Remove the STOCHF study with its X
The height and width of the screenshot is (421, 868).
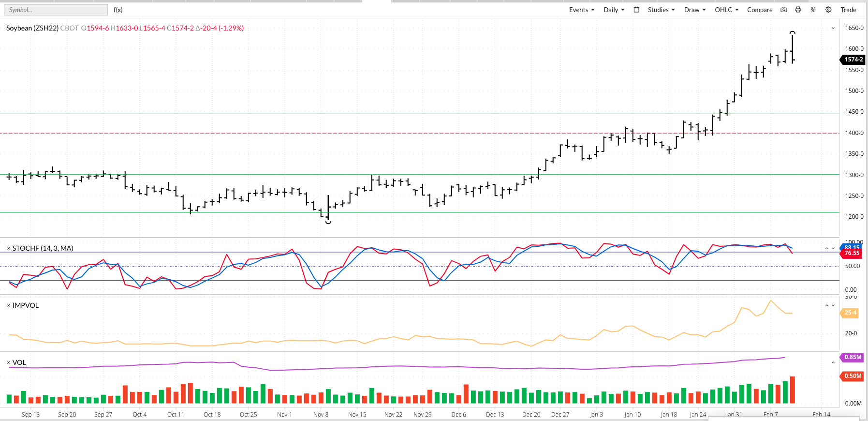click(x=9, y=248)
